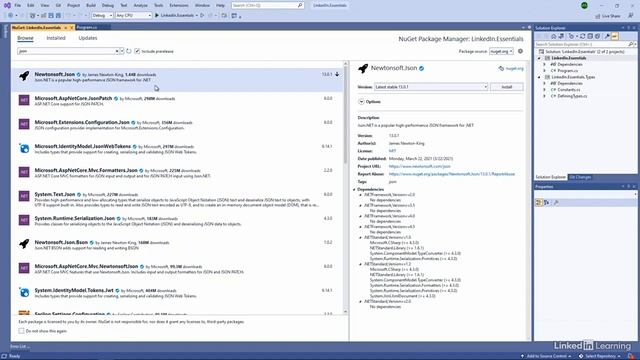Expand DefiningTypes.cs node in Solution Explorer
Image resolution: width=640 pixels, height=360 pixels.
(544, 96)
